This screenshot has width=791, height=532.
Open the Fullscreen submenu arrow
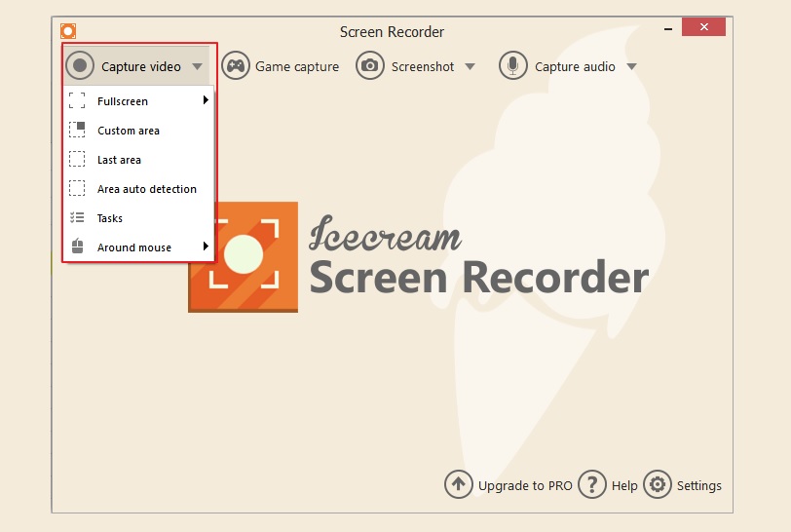tap(206, 100)
